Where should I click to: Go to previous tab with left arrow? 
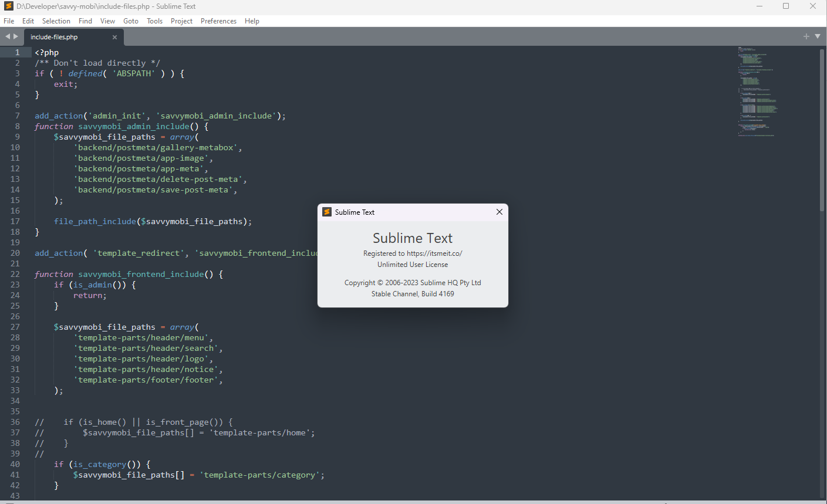pyautogui.click(x=8, y=36)
